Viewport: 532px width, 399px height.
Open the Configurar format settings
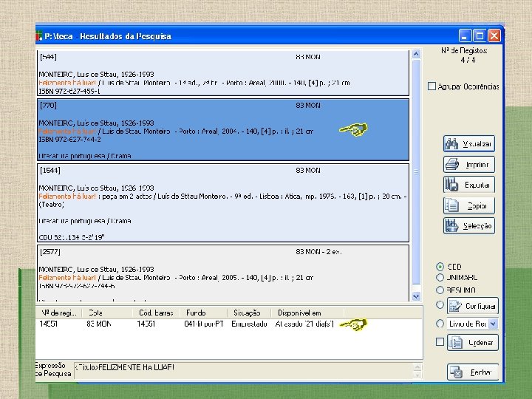[471, 306]
